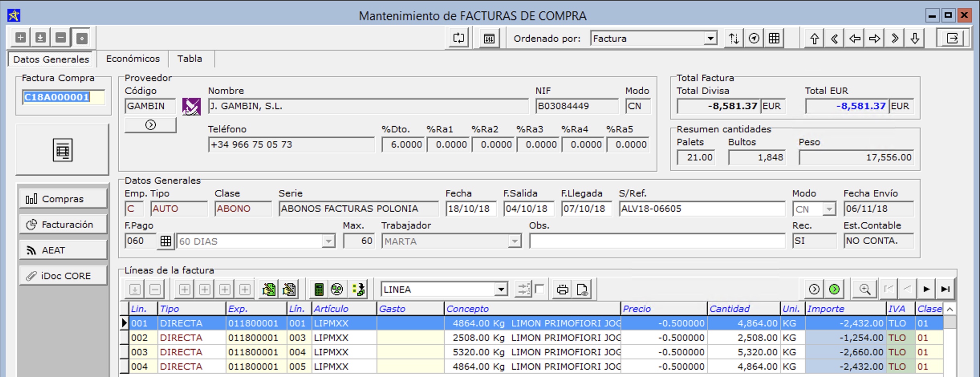Switch to the Económicos tab
The width and height of the screenshot is (980, 377).
(132, 59)
